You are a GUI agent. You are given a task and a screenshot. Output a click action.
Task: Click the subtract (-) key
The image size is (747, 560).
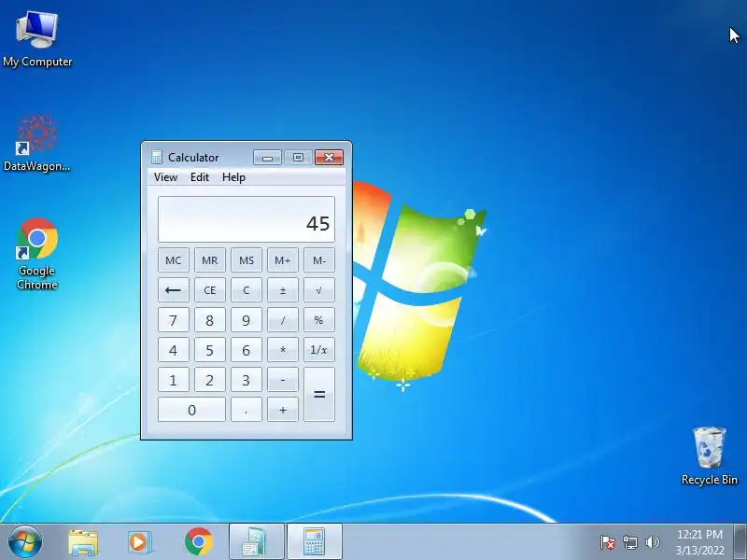click(x=283, y=380)
